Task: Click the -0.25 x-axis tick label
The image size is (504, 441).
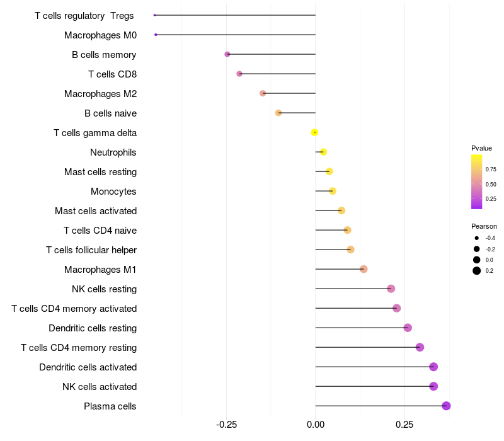Action: coord(226,425)
